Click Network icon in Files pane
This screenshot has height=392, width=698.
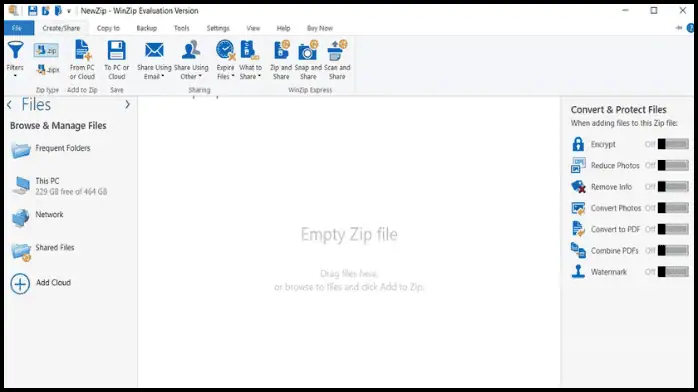20,218
